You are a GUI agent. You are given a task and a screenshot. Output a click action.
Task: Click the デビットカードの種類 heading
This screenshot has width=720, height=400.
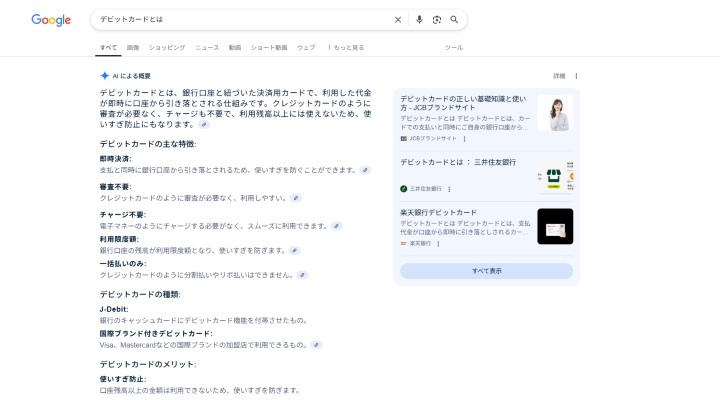pyautogui.click(x=140, y=294)
